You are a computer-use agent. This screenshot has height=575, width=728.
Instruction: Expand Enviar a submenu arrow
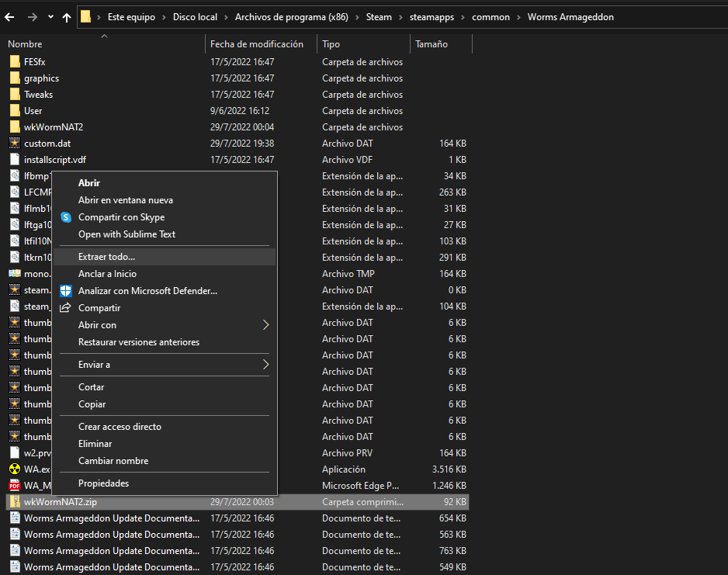[266, 364]
